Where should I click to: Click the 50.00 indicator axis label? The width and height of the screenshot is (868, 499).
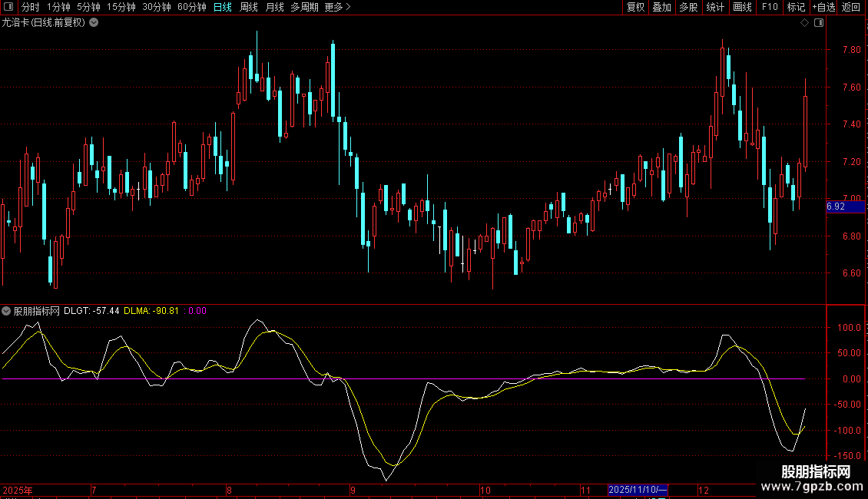pyautogui.click(x=849, y=353)
